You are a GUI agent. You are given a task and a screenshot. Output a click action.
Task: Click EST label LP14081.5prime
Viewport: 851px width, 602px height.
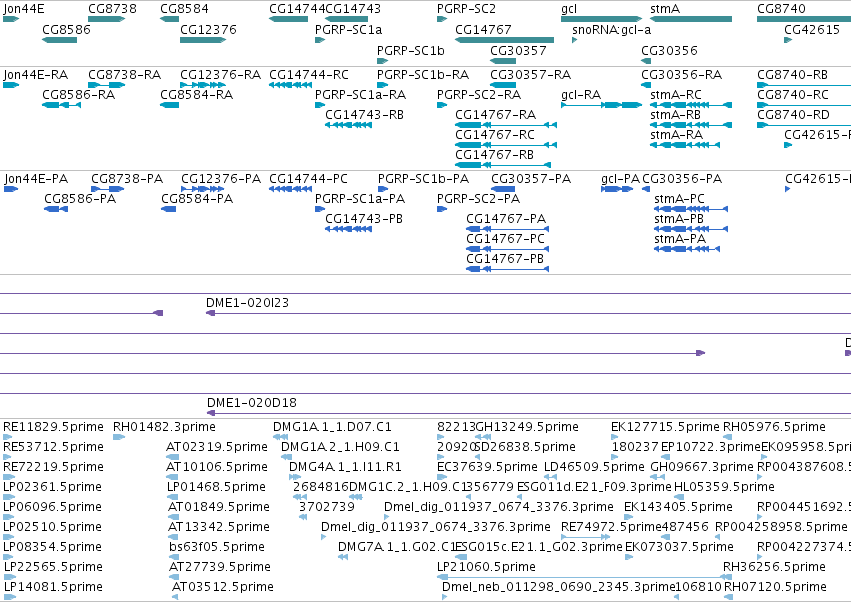(x=53, y=587)
